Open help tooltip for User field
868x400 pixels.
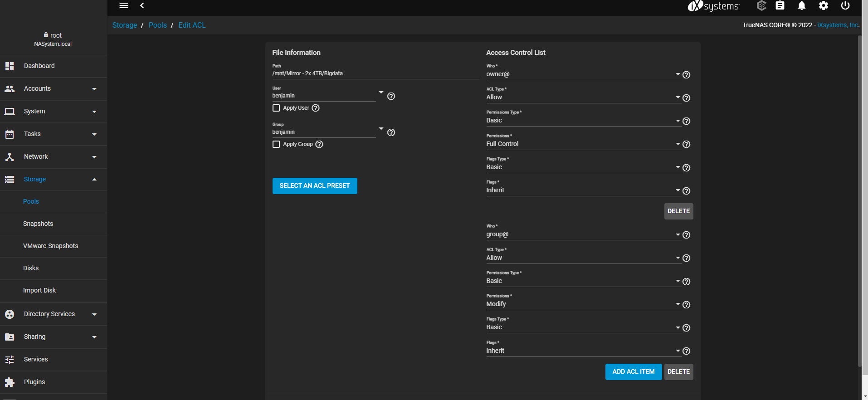pos(391,96)
